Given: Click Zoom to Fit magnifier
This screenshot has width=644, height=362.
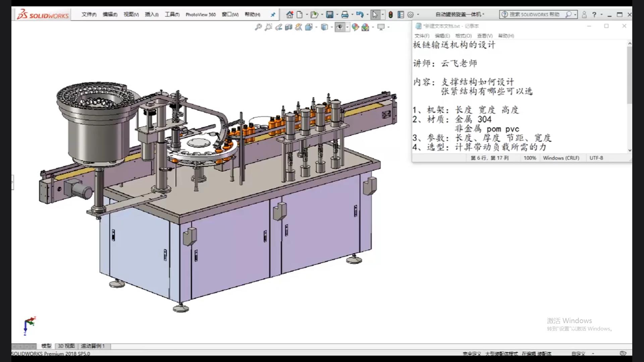Looking at the screenshot, I should coord(258,27).
